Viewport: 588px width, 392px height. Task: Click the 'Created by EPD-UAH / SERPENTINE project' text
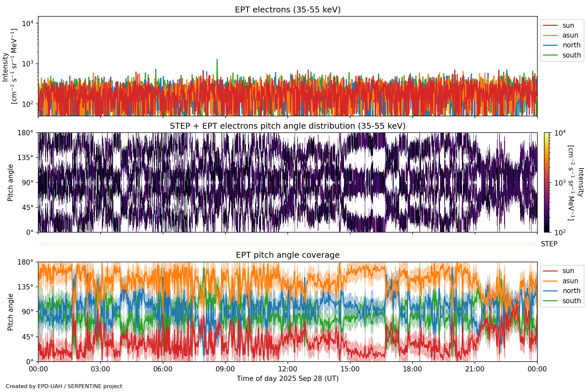[x=64, y=386]
